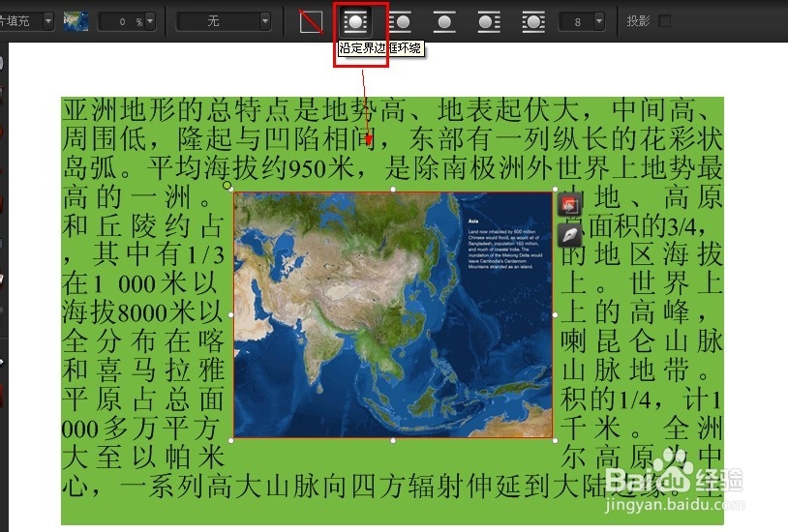Open the 无 combo box
788x532 pixels.
point(223,21)
